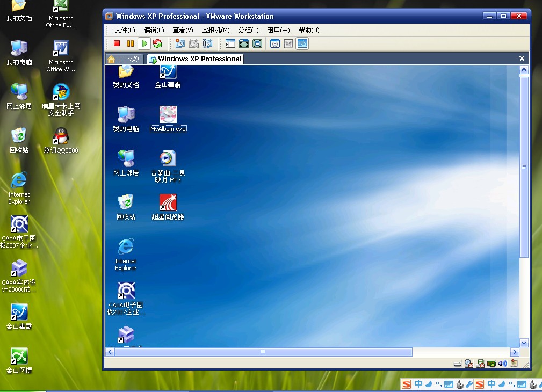
Task: Toggle the sidebar panel icon in VMware toolbar
Action: coord(230,43)
